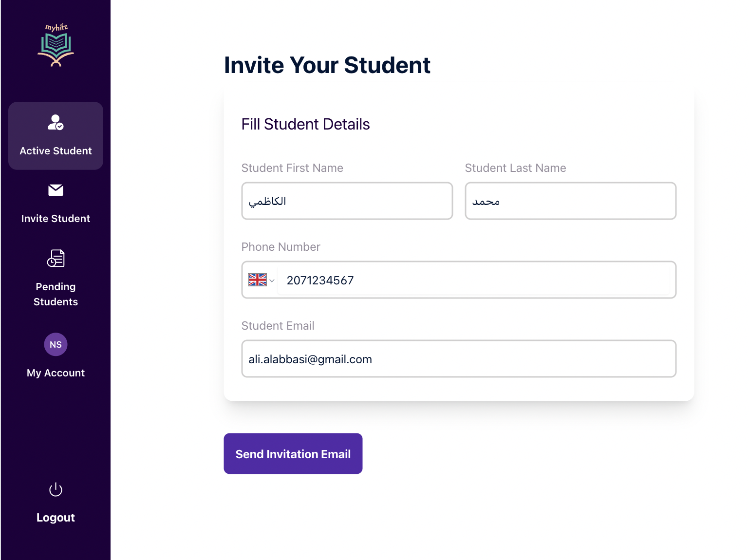Focus the Student Last Name field
749x560 pixels.
tap(571, 201)
